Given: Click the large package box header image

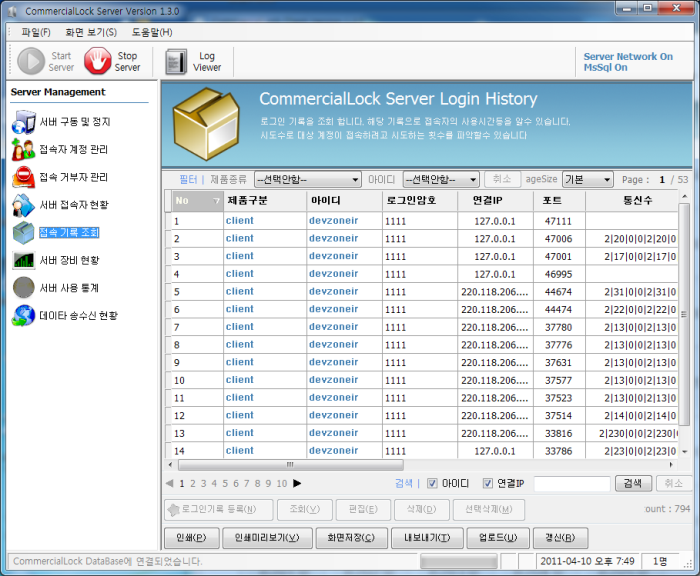Looking at the screenshot, I should coord(206,124).
